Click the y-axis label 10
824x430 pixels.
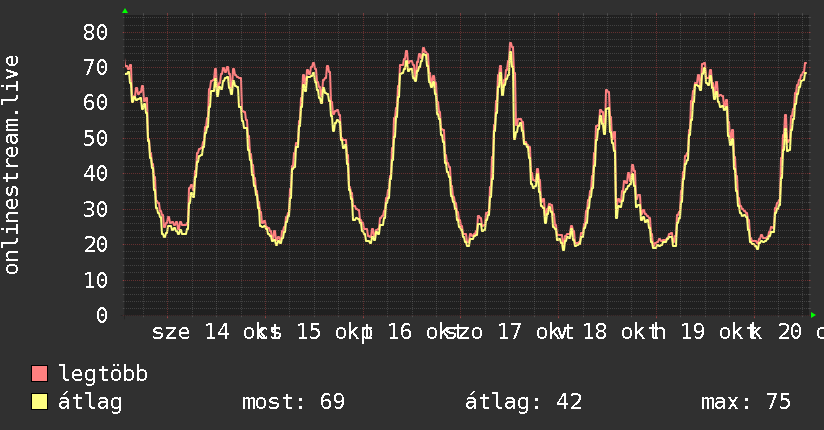point(95,280)
